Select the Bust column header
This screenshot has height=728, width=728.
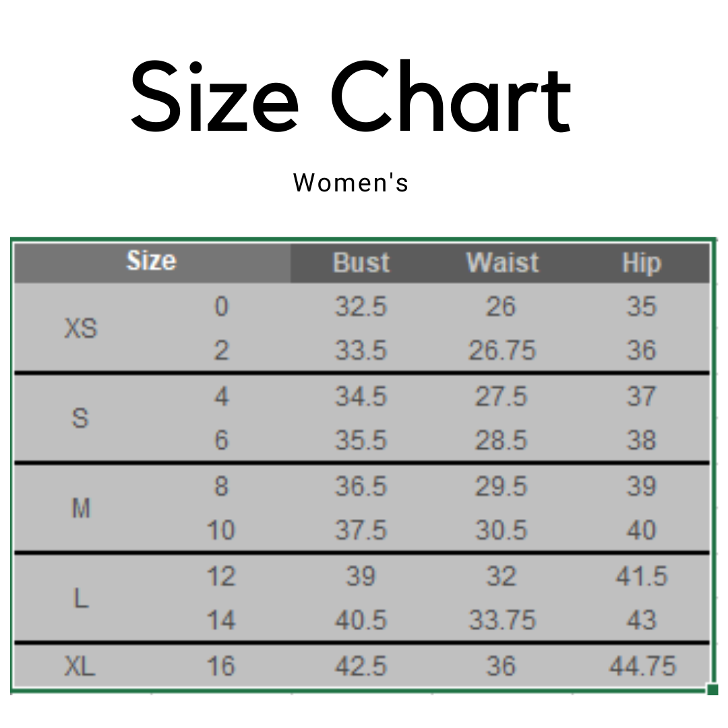[361, 263]
